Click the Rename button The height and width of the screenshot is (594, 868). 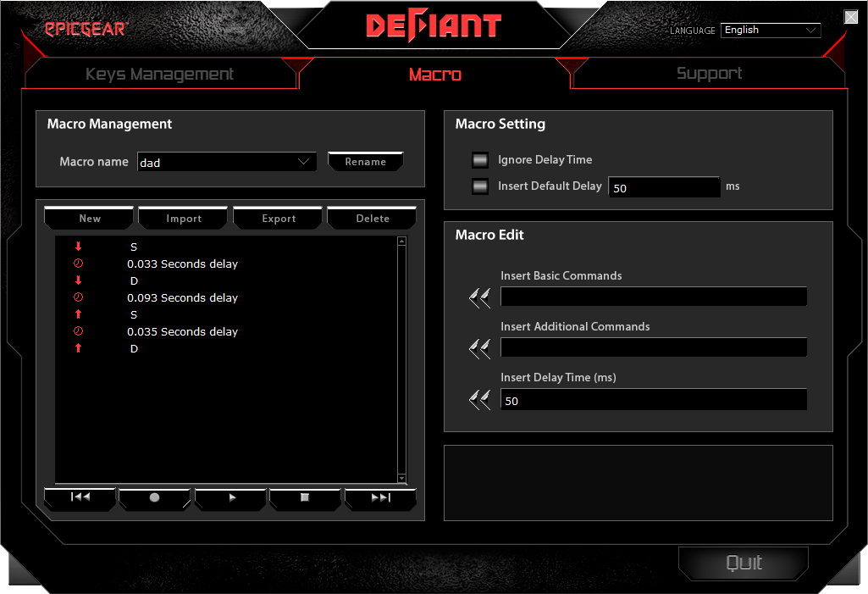coord(365,162)
